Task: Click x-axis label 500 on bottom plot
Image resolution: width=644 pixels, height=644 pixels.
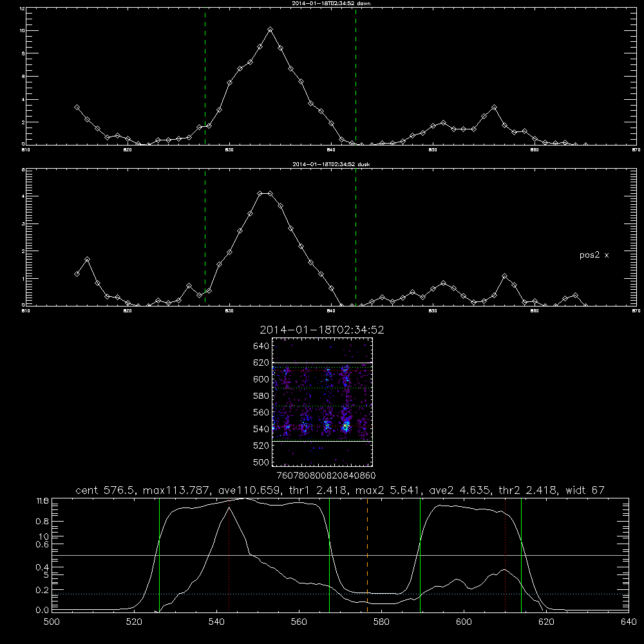Action: click(52, 622)
